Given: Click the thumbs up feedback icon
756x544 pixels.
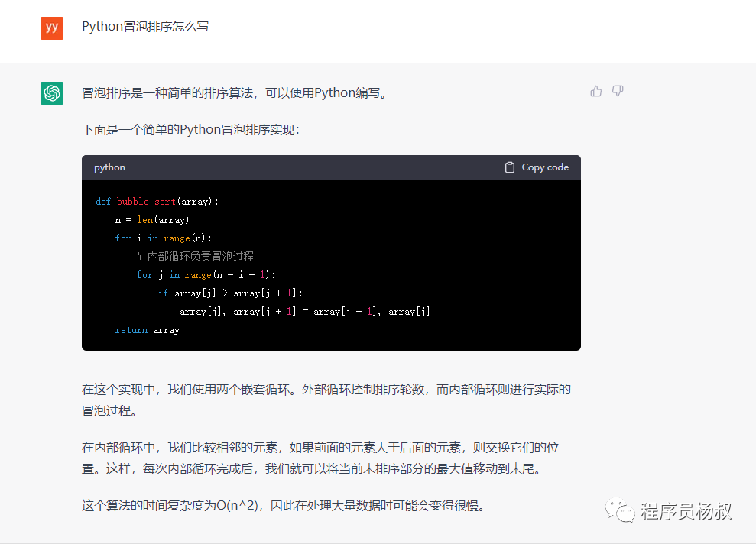Looking at the screenshot, I should [x=596, y=91].
